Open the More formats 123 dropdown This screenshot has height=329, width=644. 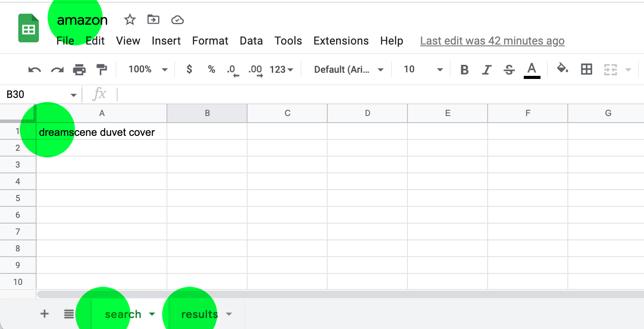click(x=281, y=69)
